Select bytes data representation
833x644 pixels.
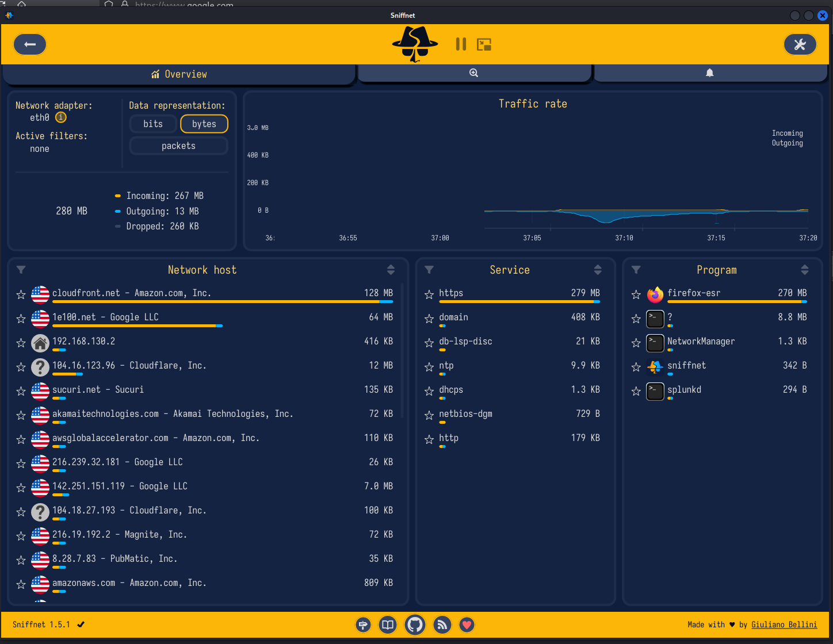point(204,124)
